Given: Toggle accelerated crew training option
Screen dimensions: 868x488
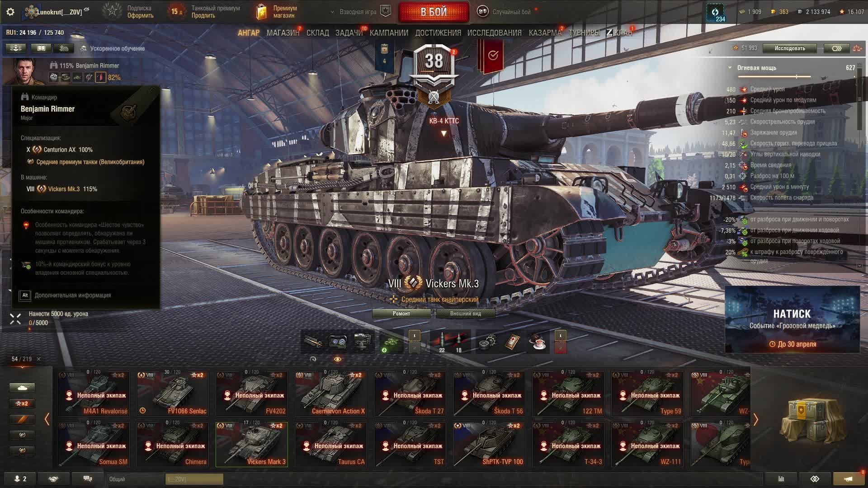Looking at the screenshot, I should (113, 48).
